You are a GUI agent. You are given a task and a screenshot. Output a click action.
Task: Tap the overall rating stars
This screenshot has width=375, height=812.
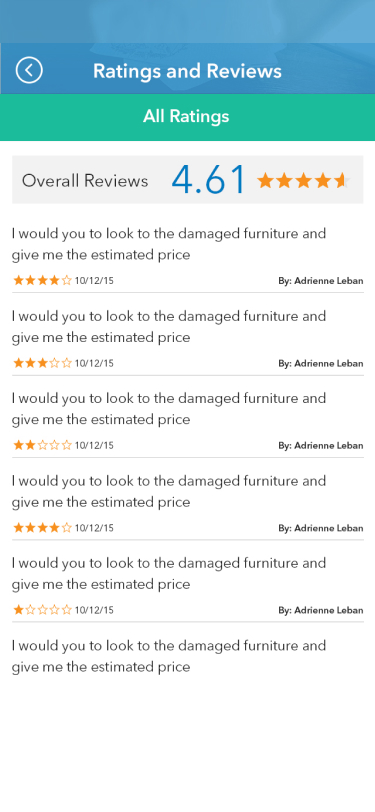click(x=304, y=180)
